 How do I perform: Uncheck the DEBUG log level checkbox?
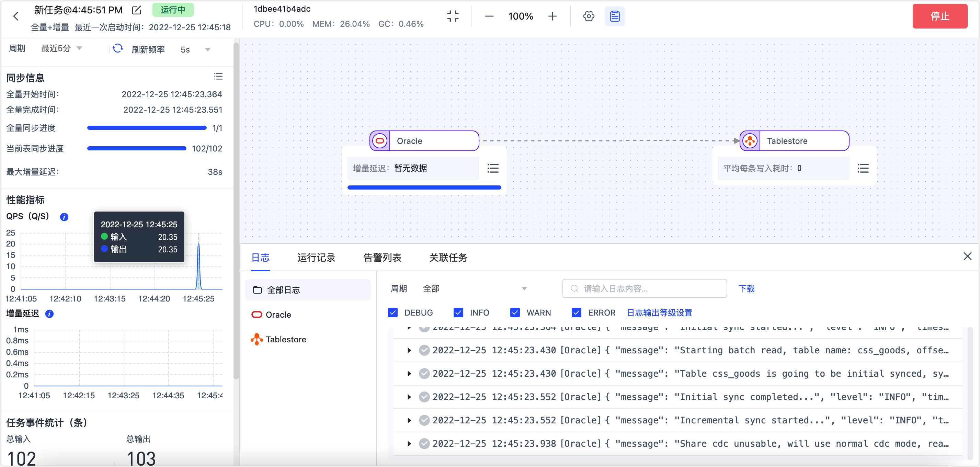pos(393,312)
